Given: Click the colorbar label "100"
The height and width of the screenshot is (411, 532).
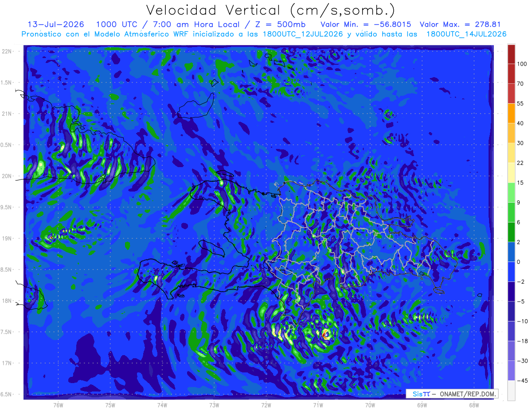Looking at the screenshot, I should pyautogui.click(x=522, y=64).
